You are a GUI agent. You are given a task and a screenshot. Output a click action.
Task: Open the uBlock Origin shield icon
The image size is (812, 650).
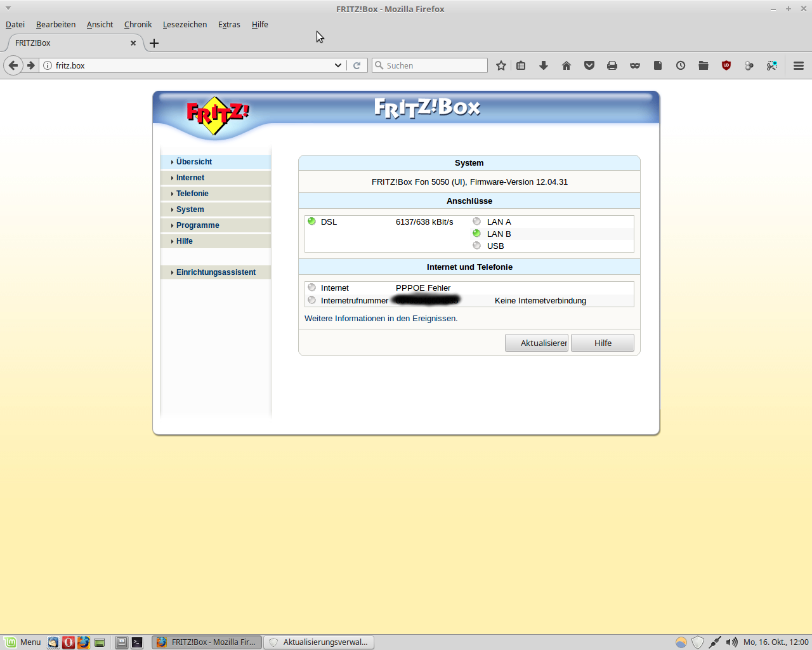726,65
